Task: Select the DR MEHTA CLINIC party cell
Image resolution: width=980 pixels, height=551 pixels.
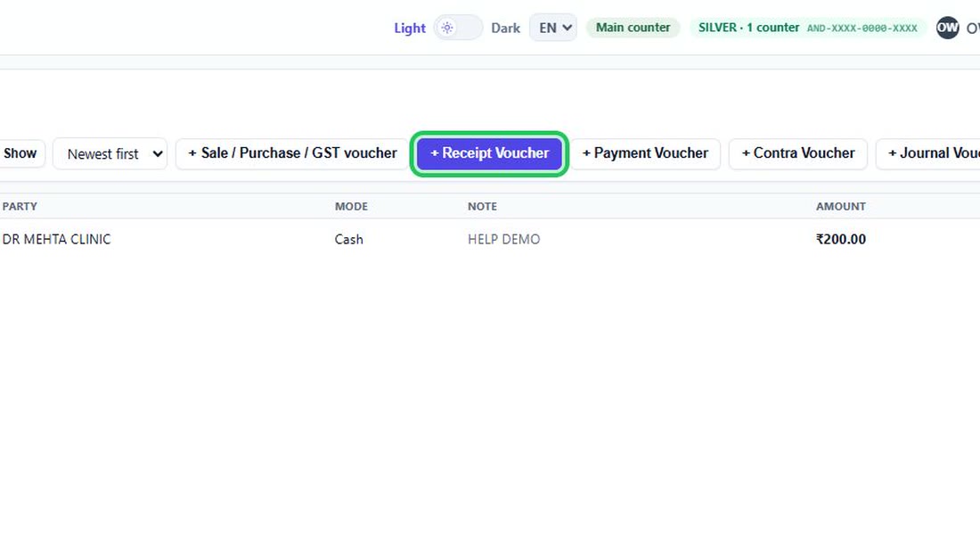Action: pyautogui.click(x=57, y=239)
